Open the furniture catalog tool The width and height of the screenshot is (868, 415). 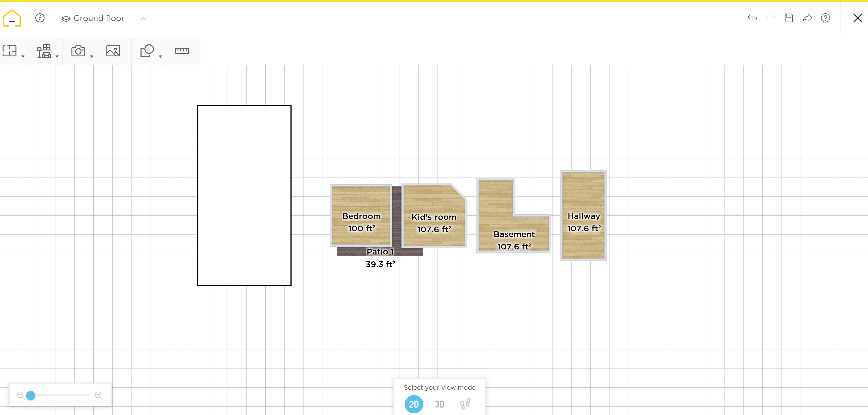[44, 51]
